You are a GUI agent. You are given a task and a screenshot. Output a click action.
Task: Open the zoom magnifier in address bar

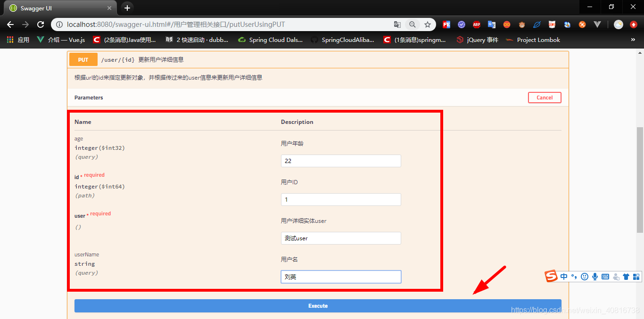[x=413, y=25]
